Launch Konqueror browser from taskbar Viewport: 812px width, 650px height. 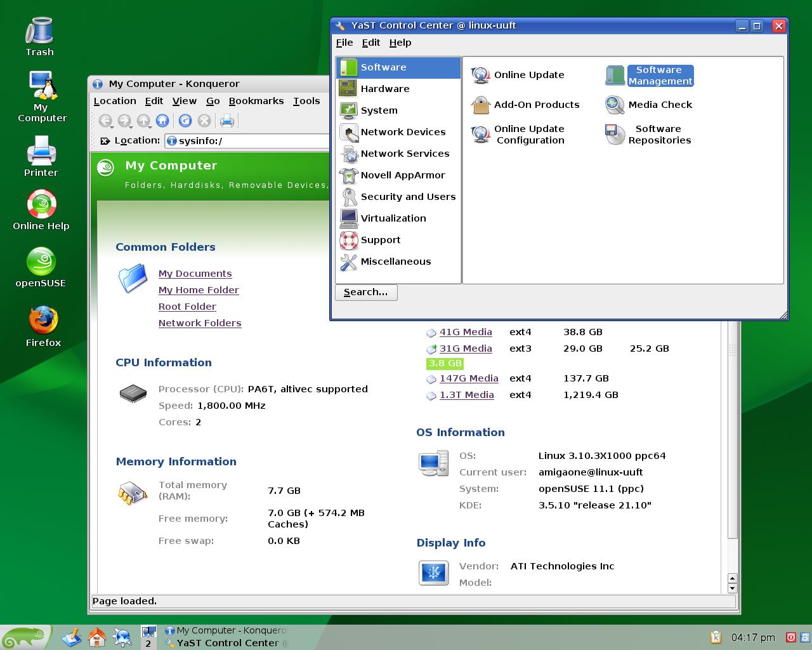click(122, 637)
